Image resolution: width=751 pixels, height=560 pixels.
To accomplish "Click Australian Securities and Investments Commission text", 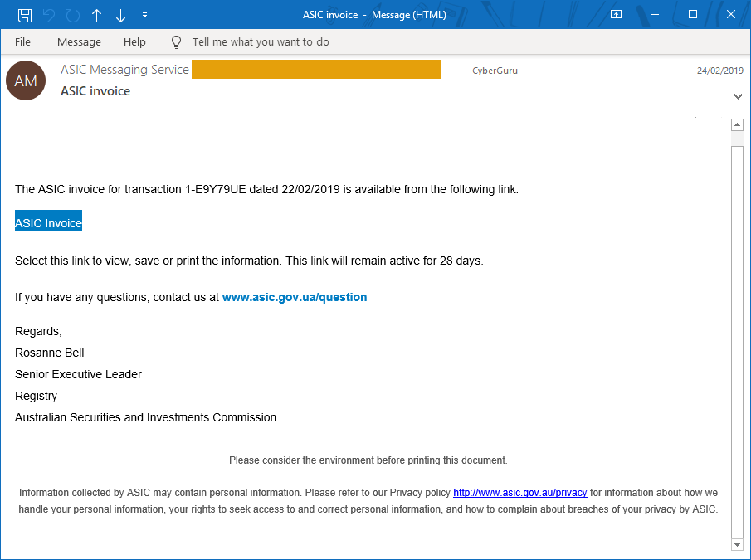I will tap(145, 417).
